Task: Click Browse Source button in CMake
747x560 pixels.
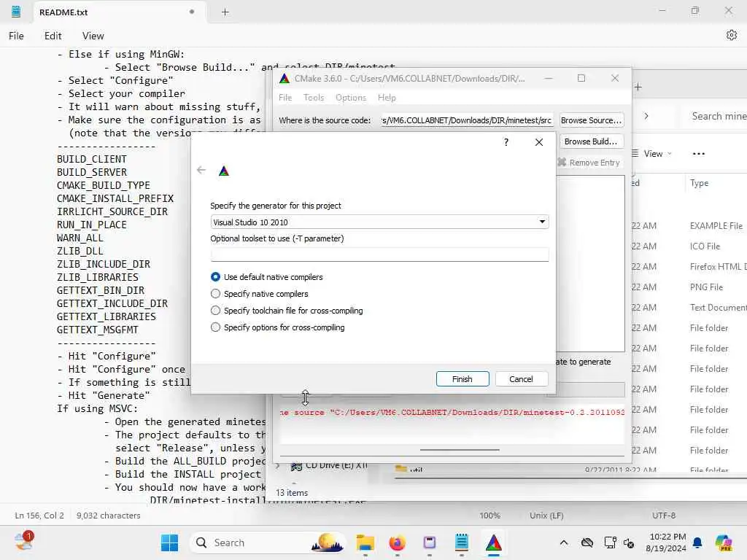Action: 591,120
